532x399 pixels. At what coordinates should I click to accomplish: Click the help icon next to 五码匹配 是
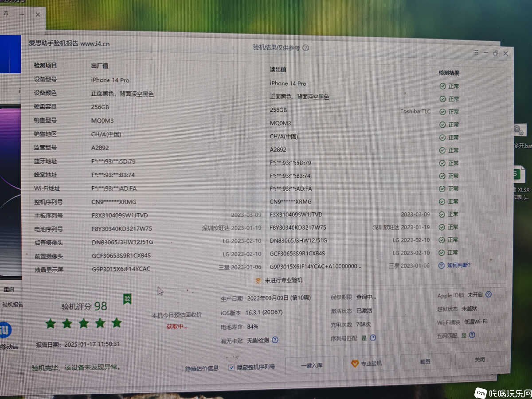point(472,336)
